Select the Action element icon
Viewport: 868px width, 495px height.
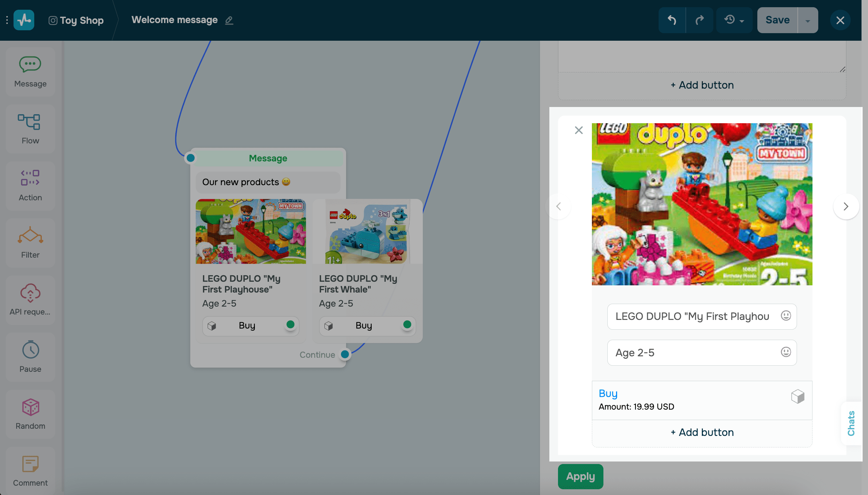point(30,186)
